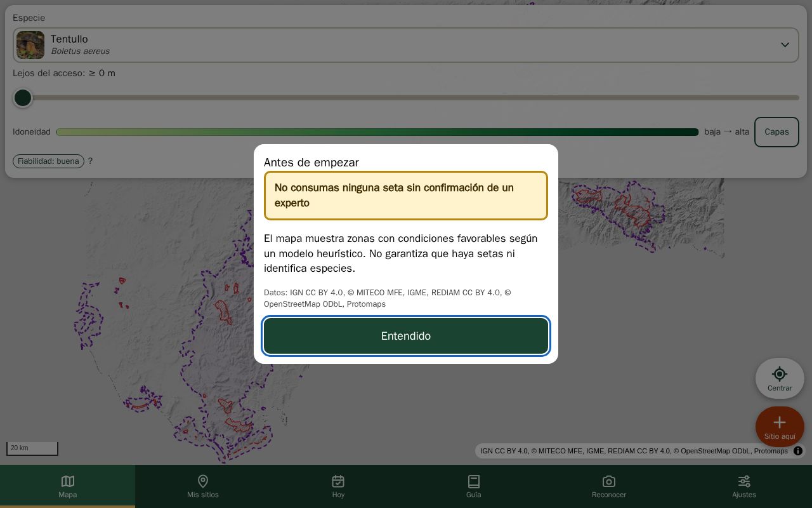This screenshot has width=812, height=508.
Task: Click the Idoneidad suitability gradient bar
Action: [377, 132]
